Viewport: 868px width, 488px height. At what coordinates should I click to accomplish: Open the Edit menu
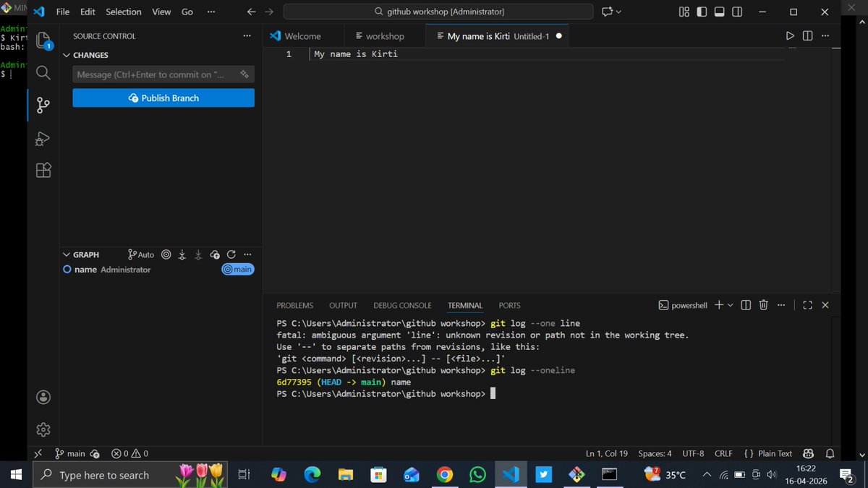(x=88, y=12)
